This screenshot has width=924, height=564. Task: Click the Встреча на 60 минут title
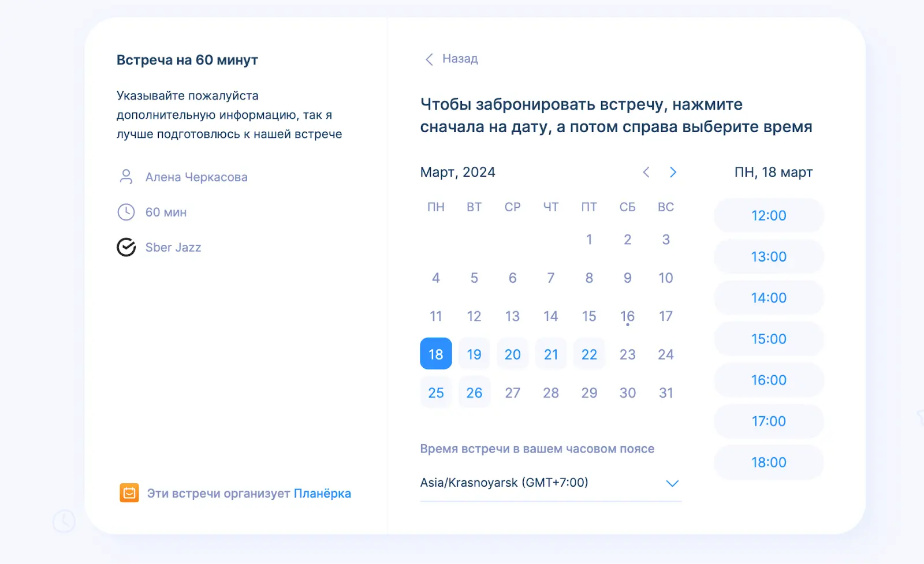[x=187, y=60]
